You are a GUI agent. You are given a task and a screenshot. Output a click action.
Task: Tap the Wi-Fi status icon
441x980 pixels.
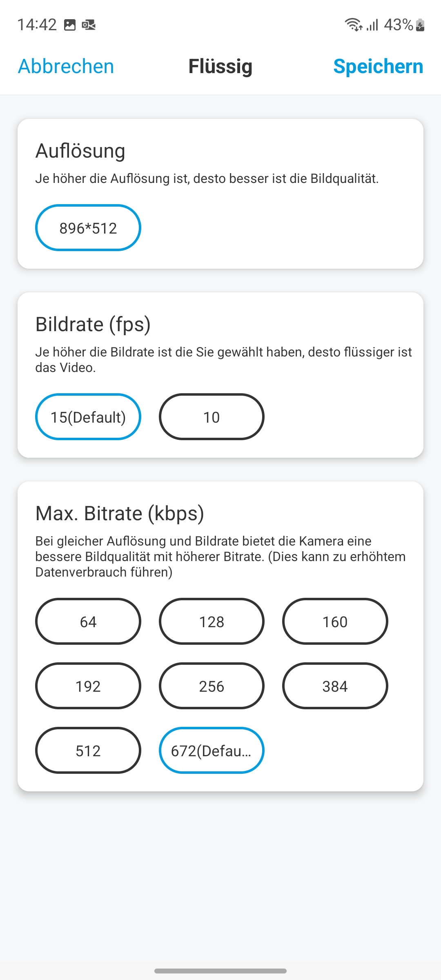pyautogui.click(x=353, y=25)
